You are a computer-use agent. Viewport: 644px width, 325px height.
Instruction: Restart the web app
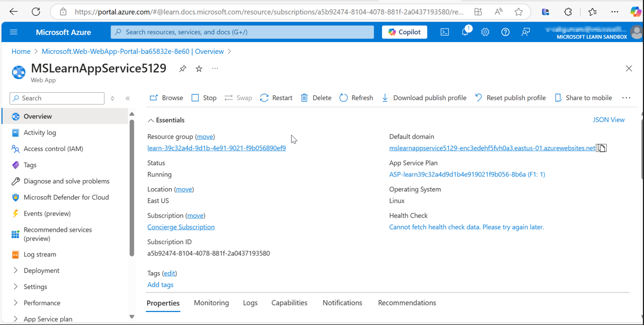[276, 98]
